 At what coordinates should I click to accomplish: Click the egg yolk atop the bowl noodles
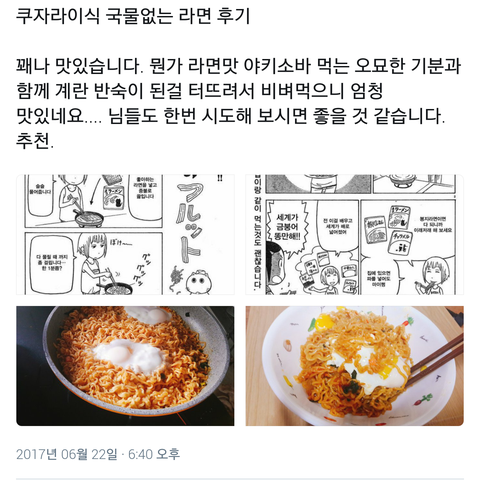pos(324,322)
